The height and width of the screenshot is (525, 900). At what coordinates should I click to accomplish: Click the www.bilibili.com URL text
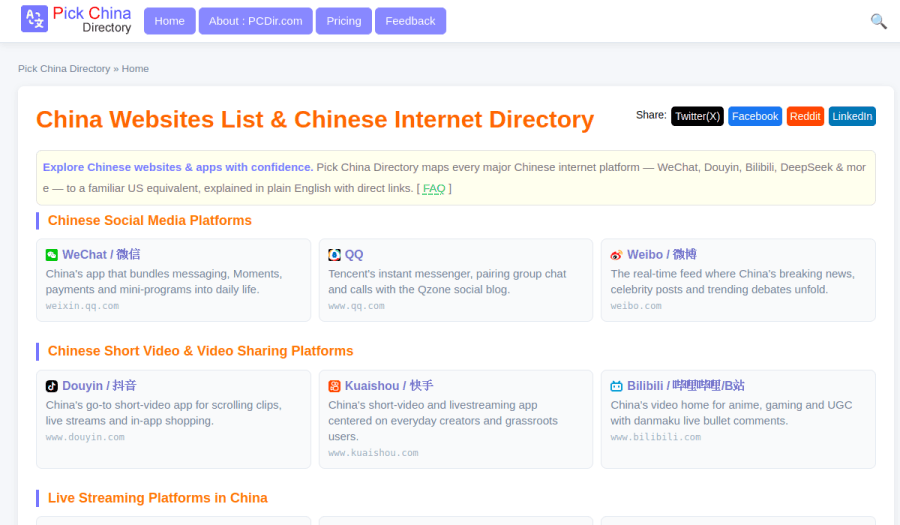pos(655,437)
